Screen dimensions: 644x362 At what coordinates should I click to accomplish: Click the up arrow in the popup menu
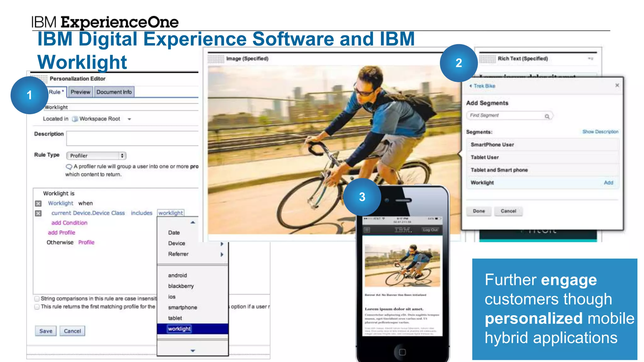tap(193, 222)
